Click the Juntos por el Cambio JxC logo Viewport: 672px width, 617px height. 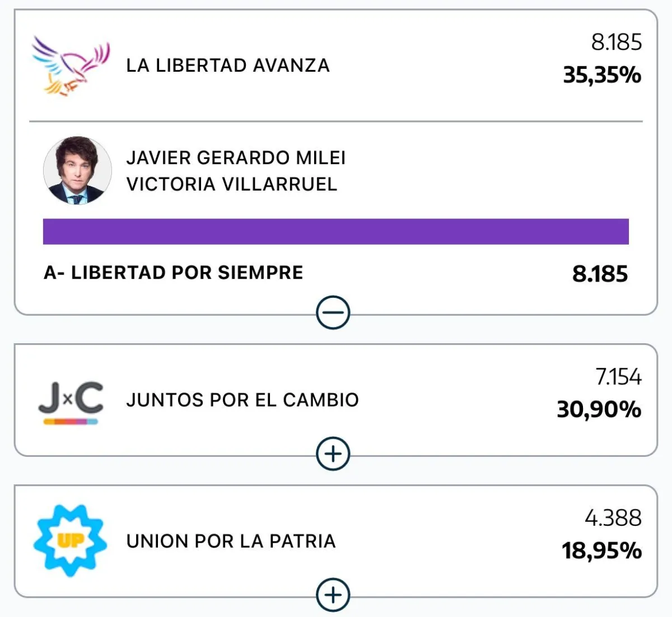click(x=71, y=402)
